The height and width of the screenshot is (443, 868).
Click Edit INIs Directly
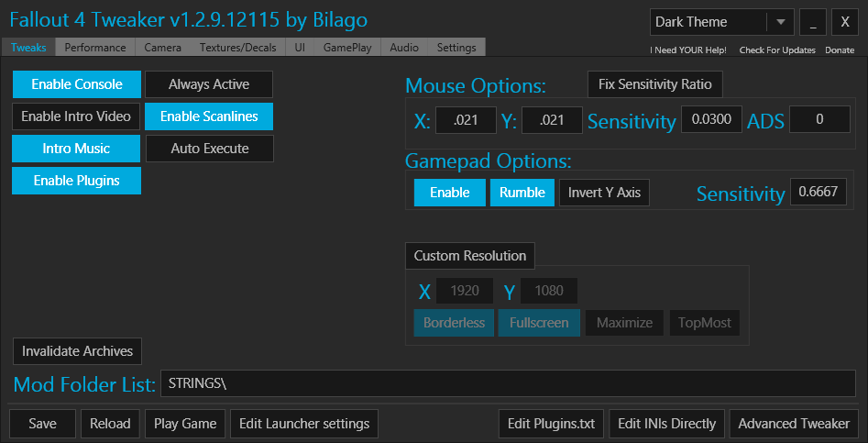point(666,424)
